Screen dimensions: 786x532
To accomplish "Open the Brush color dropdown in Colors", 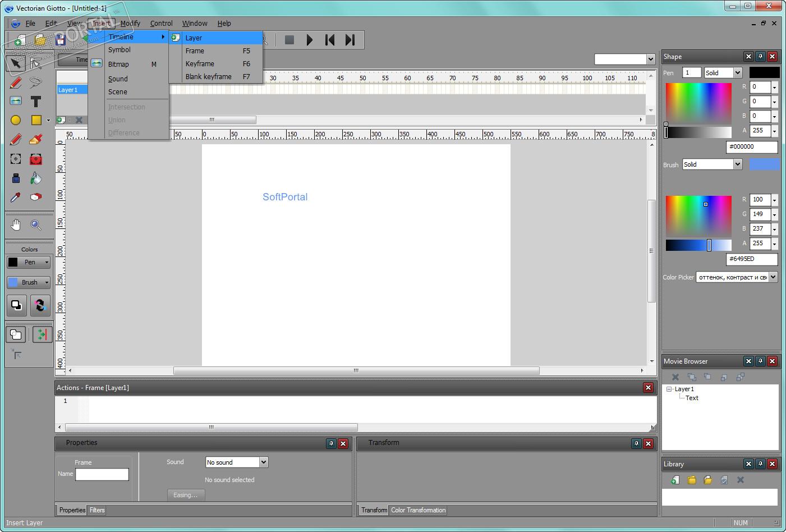I will click(29, 282).
